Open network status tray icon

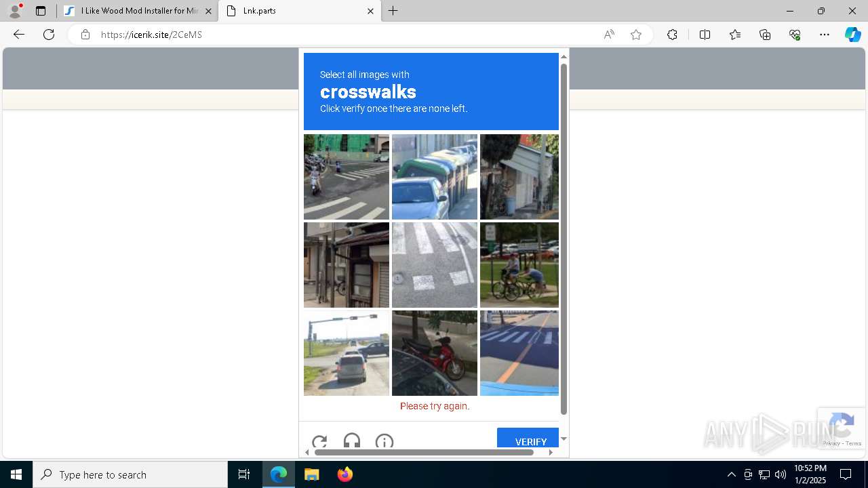pyautogui.click(x=764, y=474)
